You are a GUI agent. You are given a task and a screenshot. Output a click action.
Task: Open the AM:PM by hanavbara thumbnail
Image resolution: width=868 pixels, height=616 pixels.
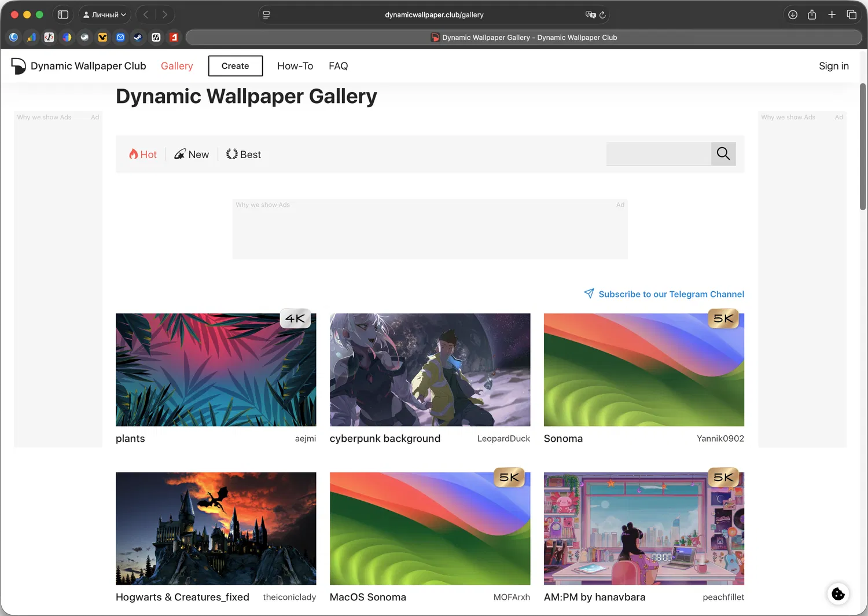tap(644, 529)
